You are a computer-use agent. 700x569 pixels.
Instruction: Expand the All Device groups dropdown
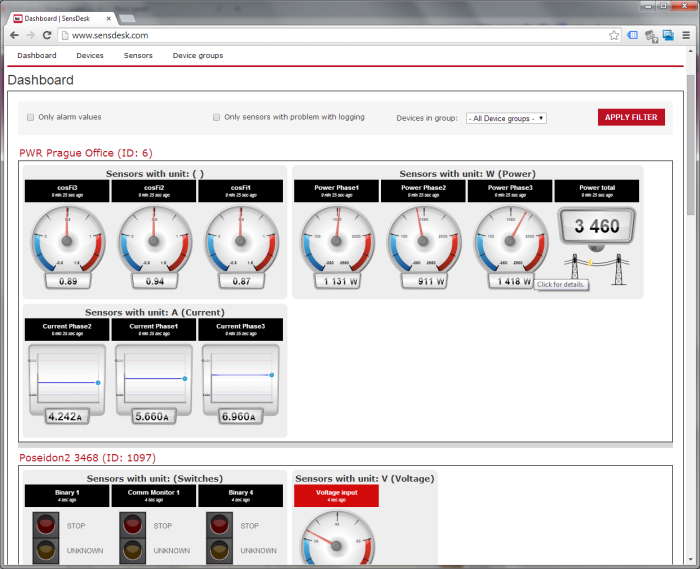(506, 118)
